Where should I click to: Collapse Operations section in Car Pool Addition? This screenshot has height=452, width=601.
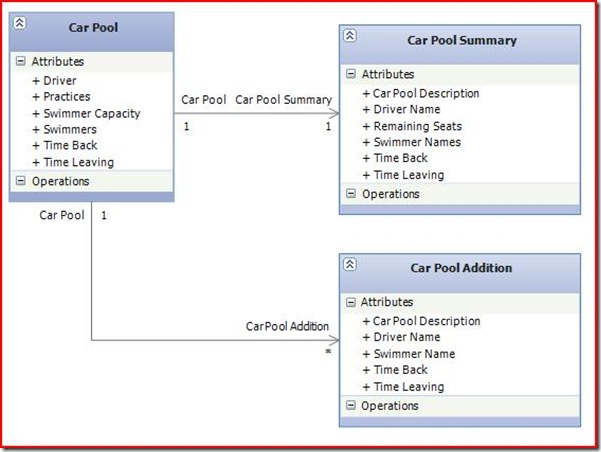point(350,406)
